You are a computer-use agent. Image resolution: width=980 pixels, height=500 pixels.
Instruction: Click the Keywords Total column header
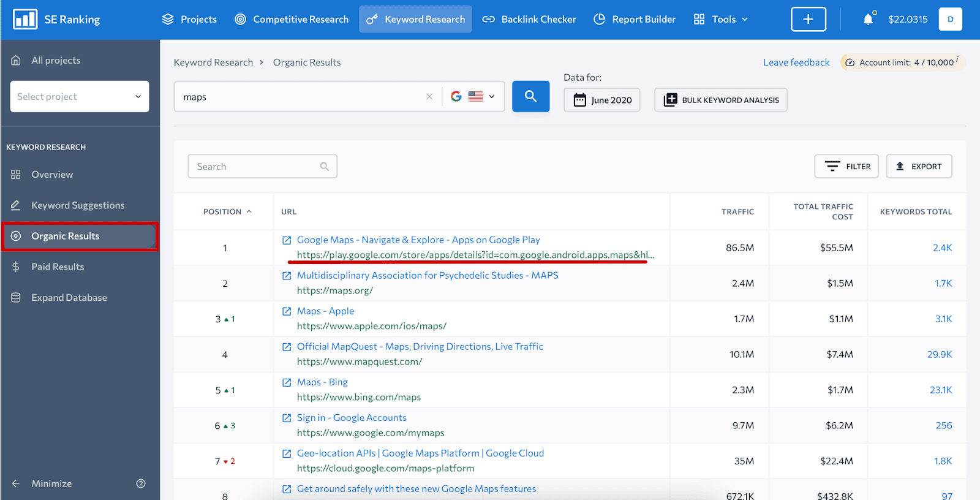coord(916,211)
